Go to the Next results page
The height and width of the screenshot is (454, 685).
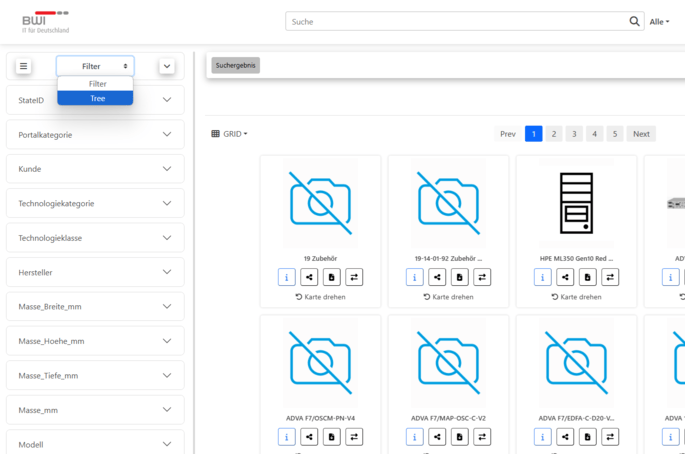click(641, 134)
